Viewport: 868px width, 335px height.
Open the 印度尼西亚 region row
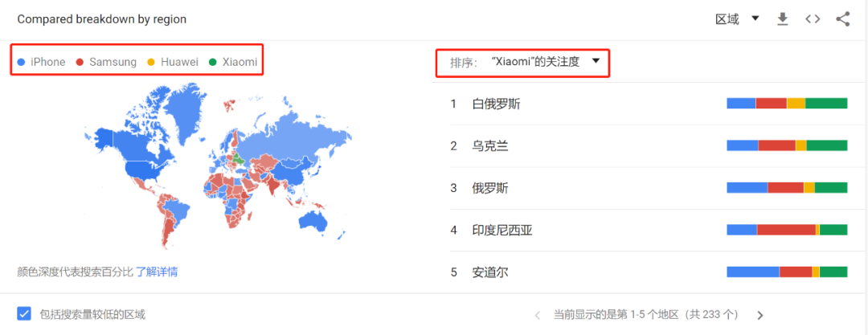pos(649,230)
